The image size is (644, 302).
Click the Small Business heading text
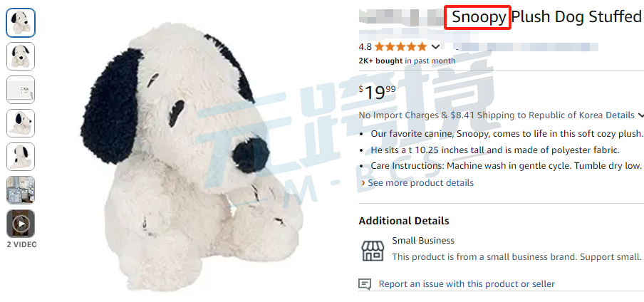coord(423,241)
